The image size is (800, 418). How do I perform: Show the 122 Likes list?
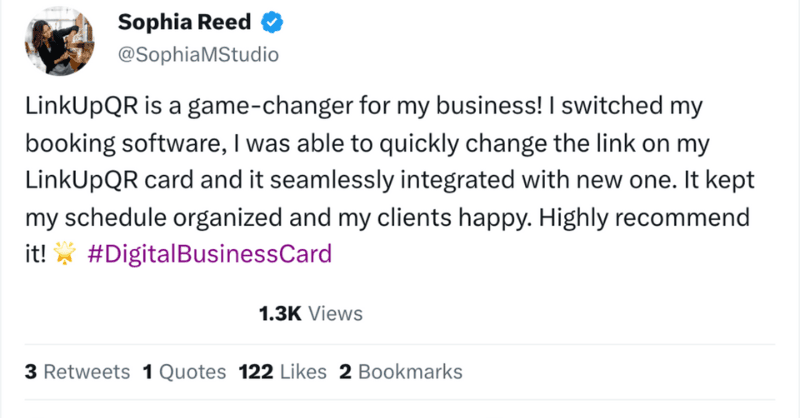coord(283,372)
